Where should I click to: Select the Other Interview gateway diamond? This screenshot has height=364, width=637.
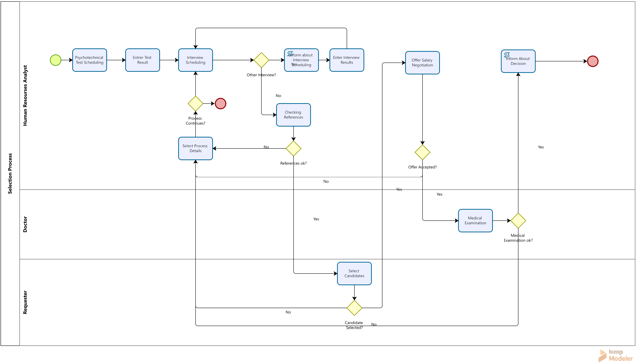(261, 60)
